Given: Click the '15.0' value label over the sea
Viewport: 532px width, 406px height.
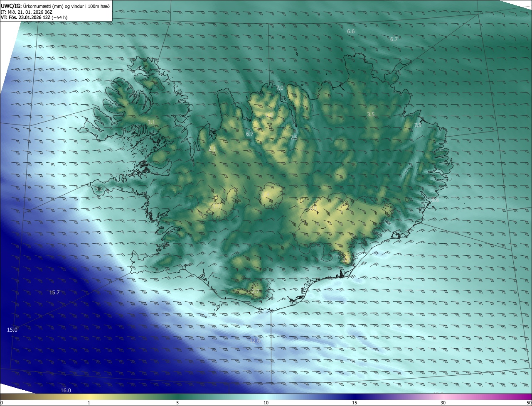Looking at the screenshot, I should tap(12, 330).
